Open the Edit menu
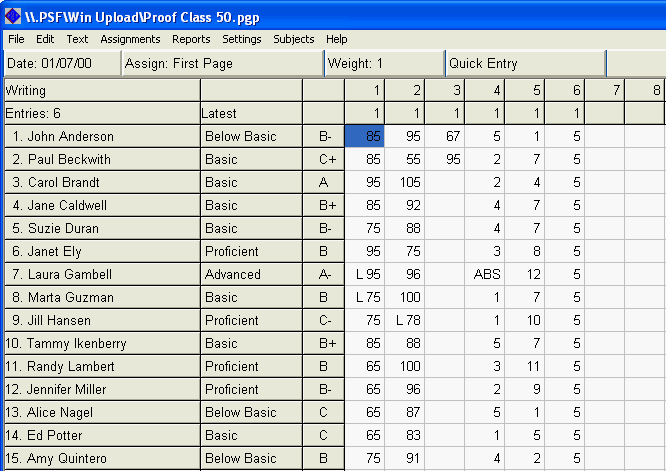The image size is (666, 471). coord(45,39)
